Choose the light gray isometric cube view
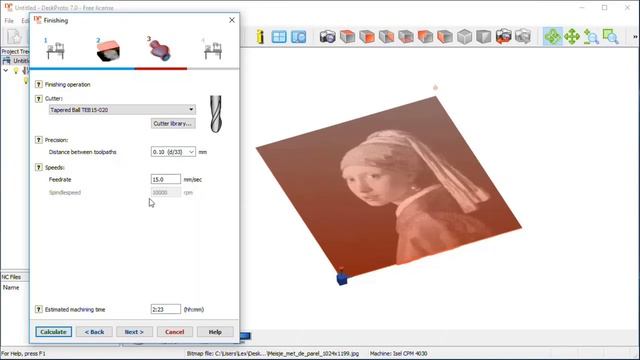This screenshot has height=360, width=640. pyautogui.click(x=464, y=37)
